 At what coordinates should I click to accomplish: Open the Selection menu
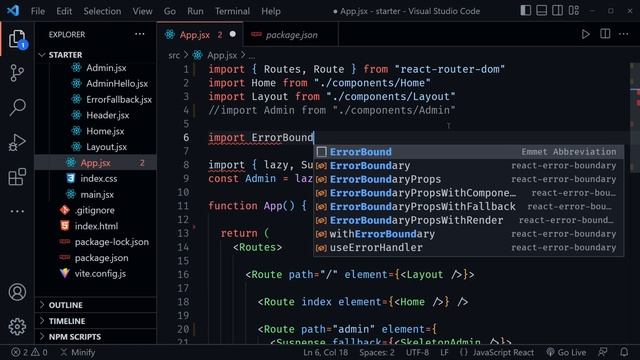(102, 11)
